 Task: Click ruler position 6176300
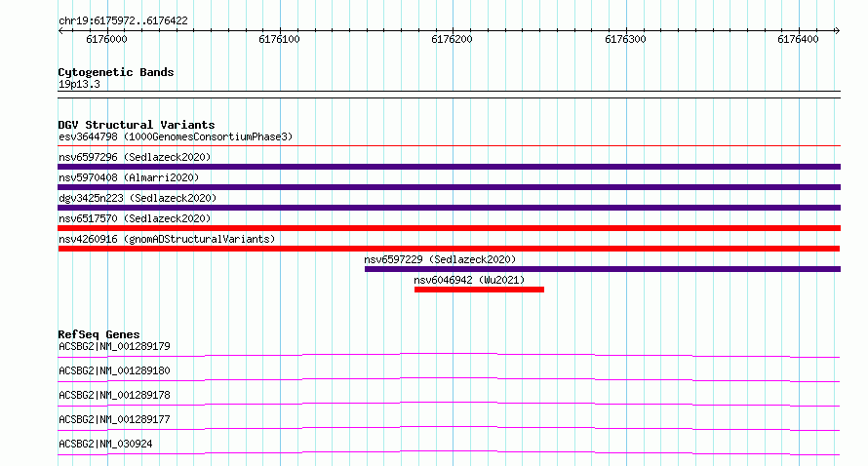tap(625, 39)
